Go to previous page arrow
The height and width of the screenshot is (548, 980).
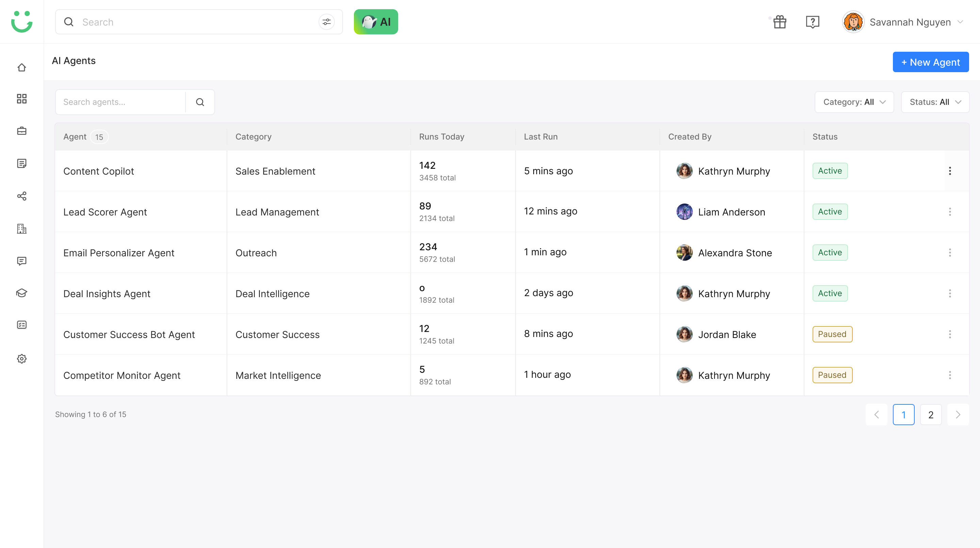coord(876,415)
